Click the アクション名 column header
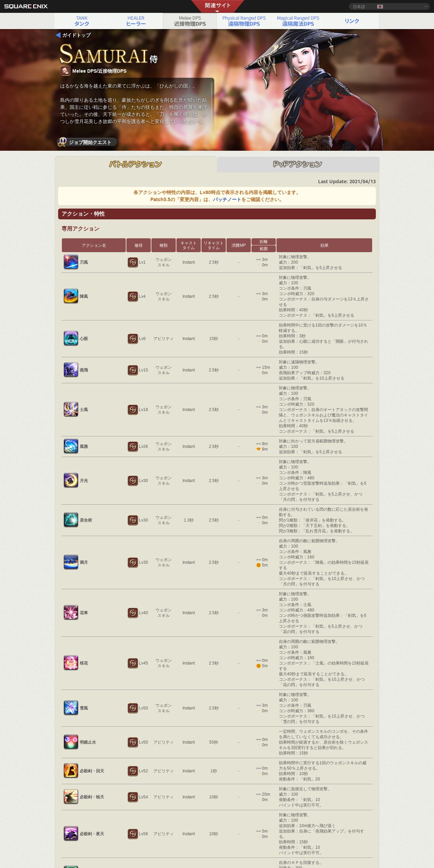This screenshot has height=868, width=434. (x=94, y=245)
